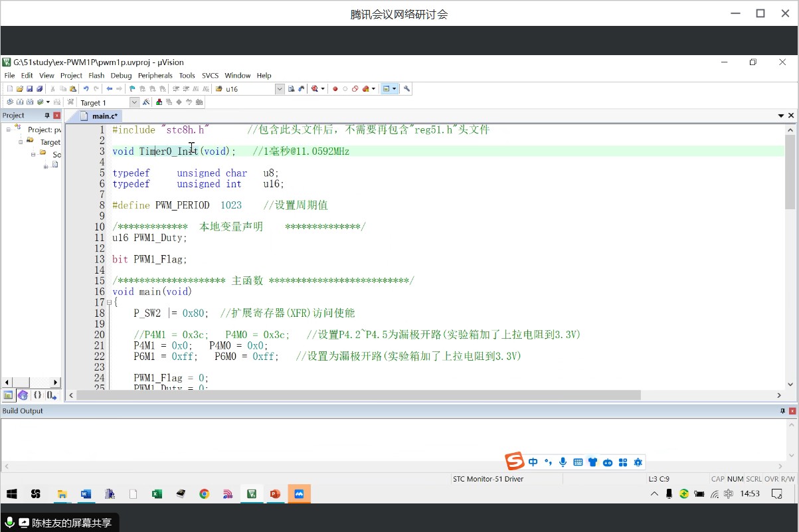Collapse the Project root tree node

(9, 130)
